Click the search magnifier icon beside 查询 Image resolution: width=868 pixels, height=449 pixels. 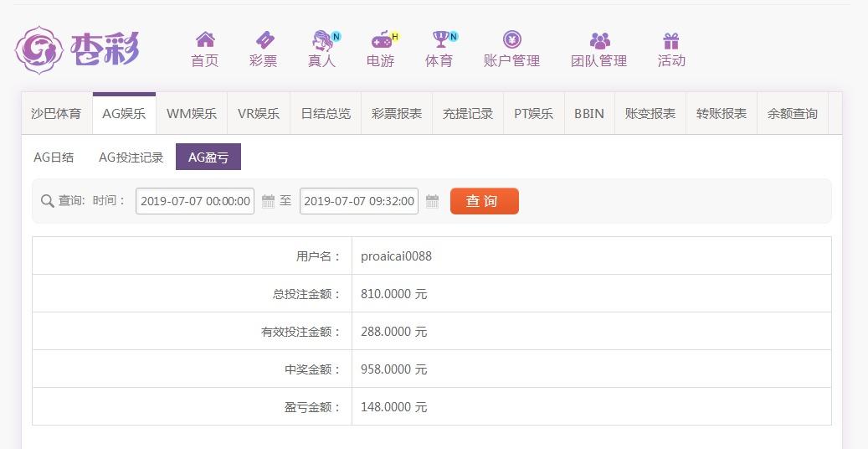(48, 201)
